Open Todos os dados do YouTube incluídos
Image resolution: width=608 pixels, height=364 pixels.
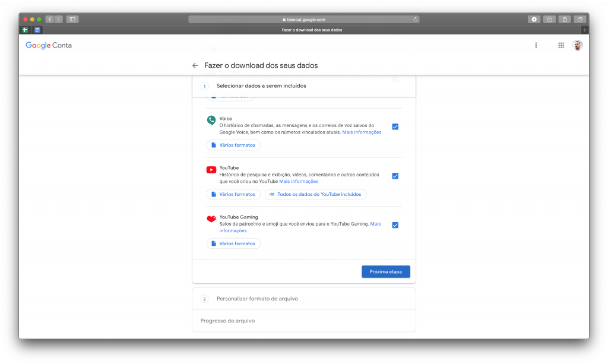(316, 194)
